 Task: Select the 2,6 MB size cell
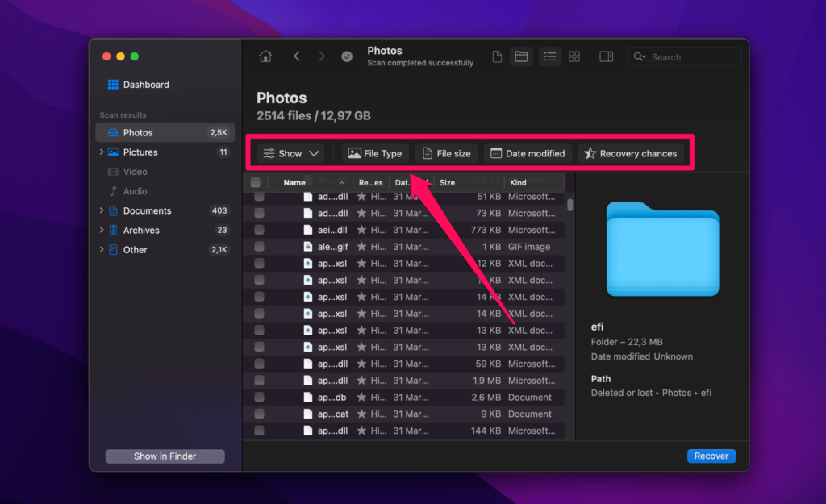click(485, 397)
